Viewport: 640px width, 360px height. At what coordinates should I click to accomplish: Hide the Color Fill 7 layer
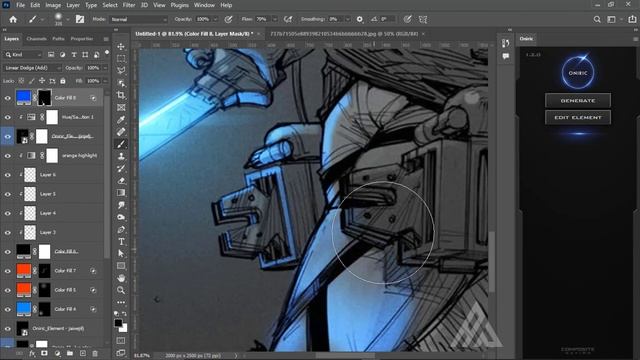pos(7,271)
